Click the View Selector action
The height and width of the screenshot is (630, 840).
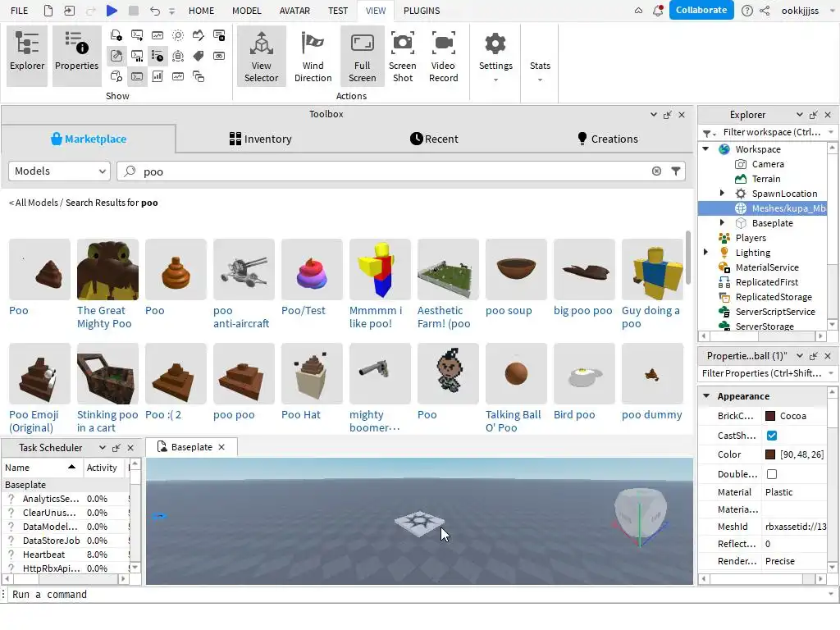[x=262, y=56]
